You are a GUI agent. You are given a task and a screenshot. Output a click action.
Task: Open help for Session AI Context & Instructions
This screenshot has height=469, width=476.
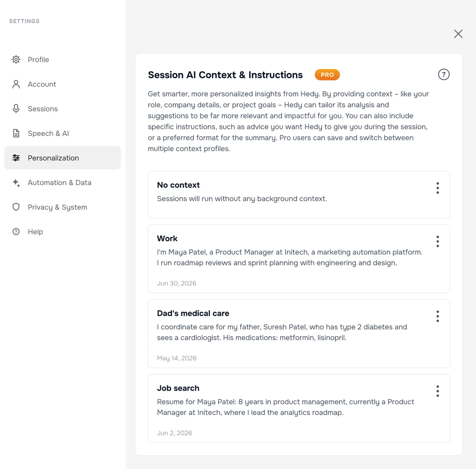click(443, 75)
